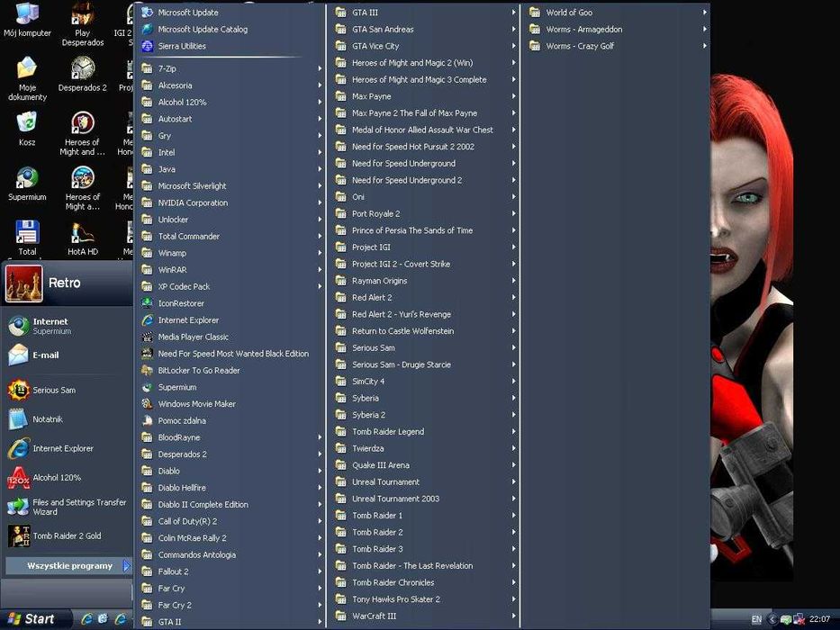
Task: Open the WarCraft III folder
Action: point(425,616)
